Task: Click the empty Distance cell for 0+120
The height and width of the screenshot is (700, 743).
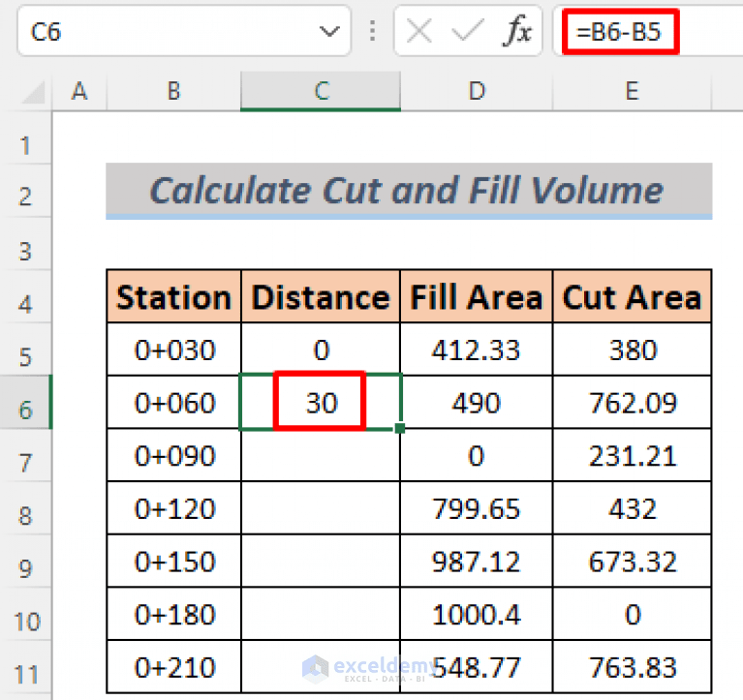Action: 321,508
